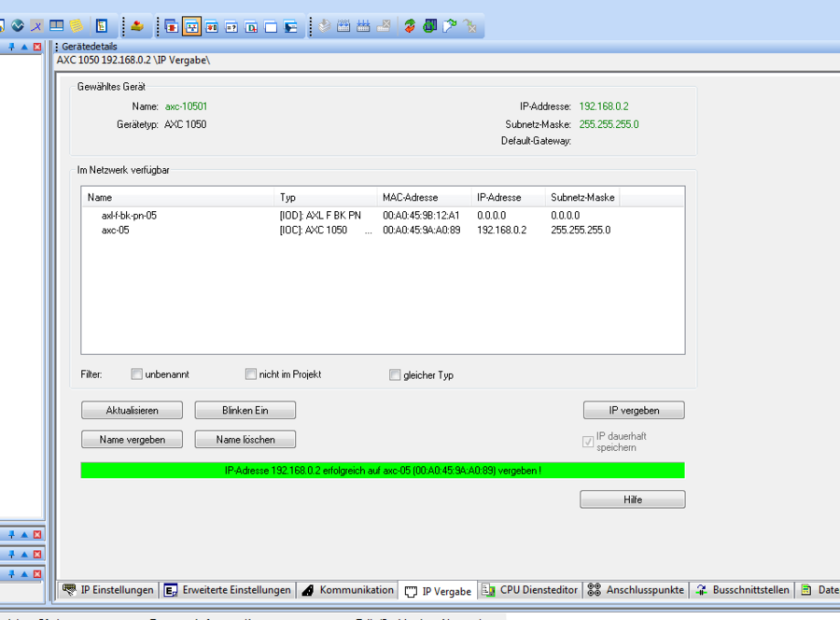
Task: Switch to the Kommunikation tab
Action: [347, 590]
